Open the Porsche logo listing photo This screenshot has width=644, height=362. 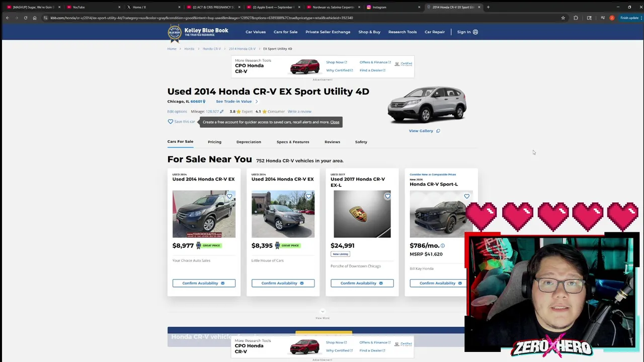(x=362, y=214)
